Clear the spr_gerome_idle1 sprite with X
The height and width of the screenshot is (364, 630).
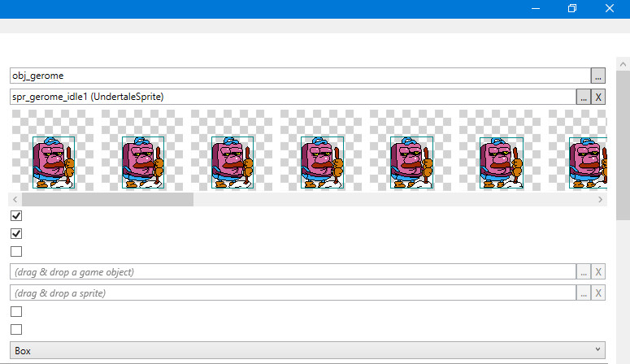pos(599,97)
